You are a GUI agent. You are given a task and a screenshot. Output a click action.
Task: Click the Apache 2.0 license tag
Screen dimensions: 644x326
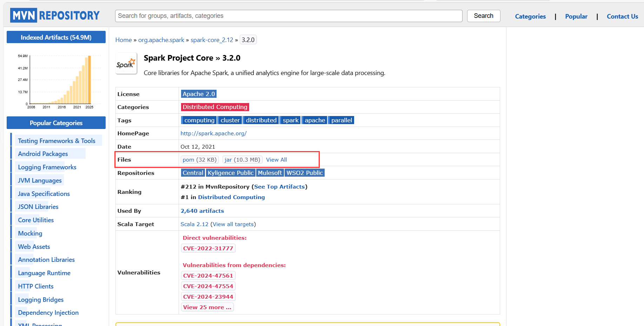[x=199, y=94]
